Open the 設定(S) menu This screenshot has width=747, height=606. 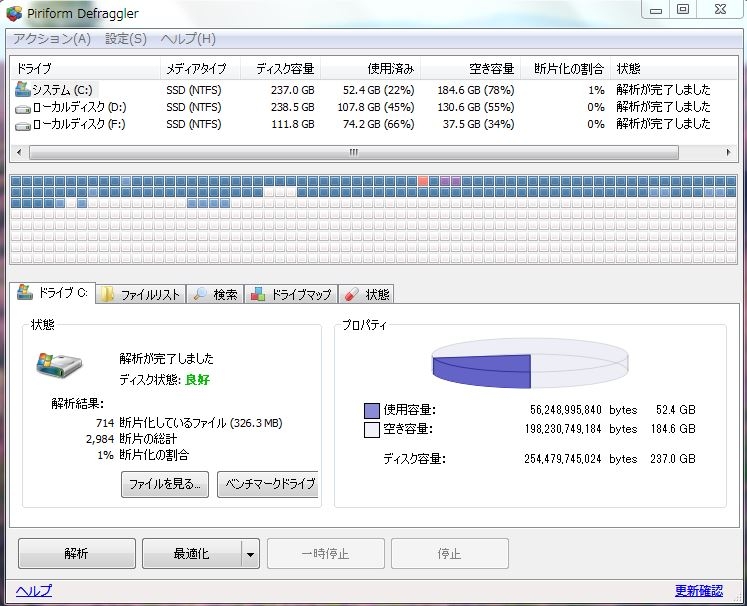click(126, 39)
